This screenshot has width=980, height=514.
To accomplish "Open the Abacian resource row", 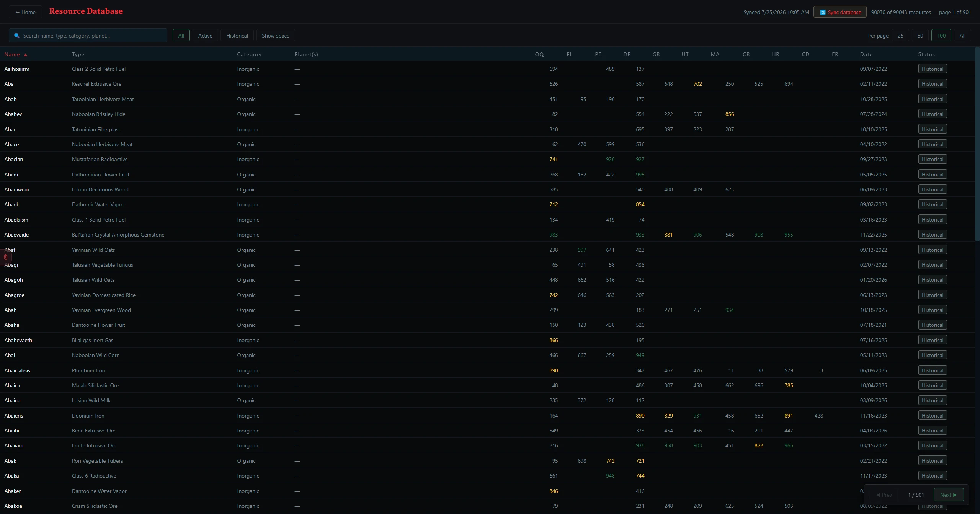I will pos(487,159).
